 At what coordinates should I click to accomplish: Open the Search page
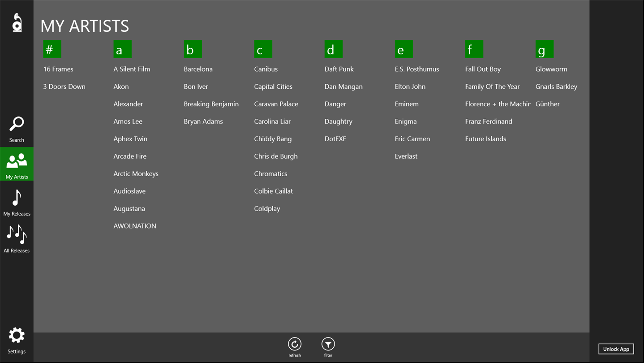pyautogui.click(x=17, y=130)
